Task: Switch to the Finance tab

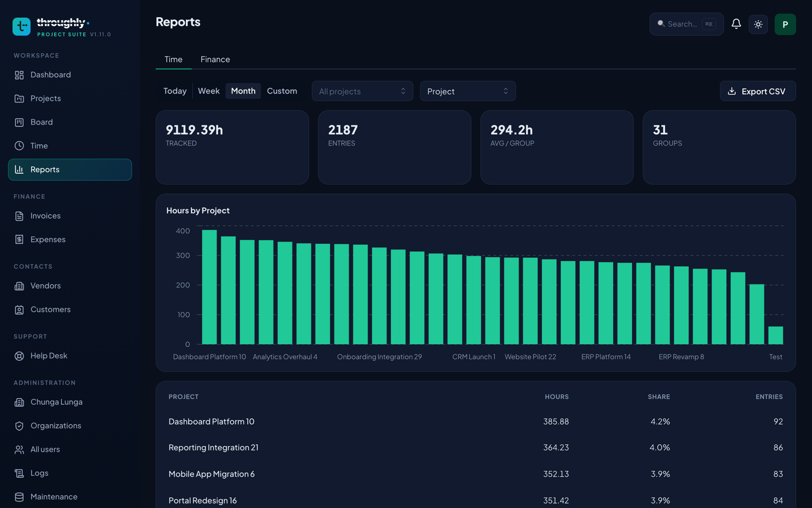Action: click(215, 59)
